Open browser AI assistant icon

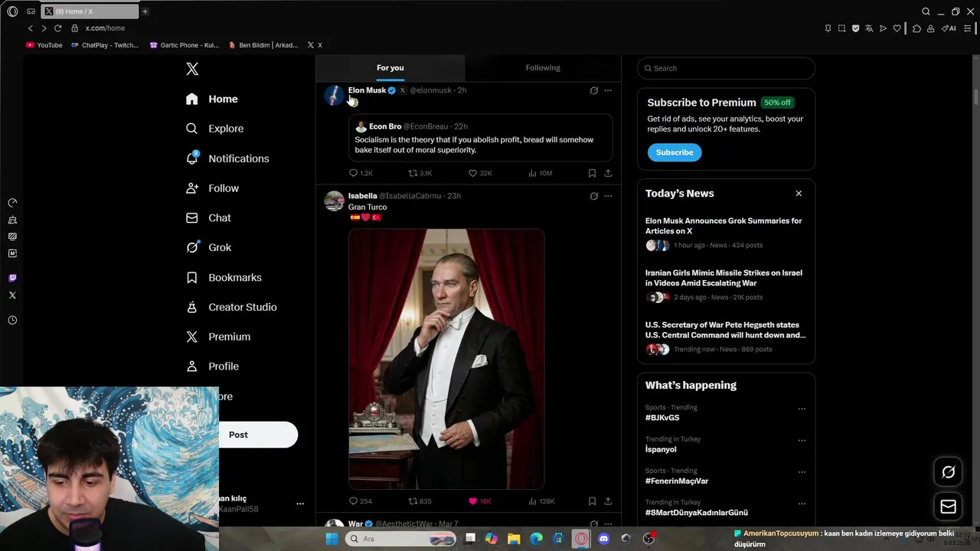949,28
